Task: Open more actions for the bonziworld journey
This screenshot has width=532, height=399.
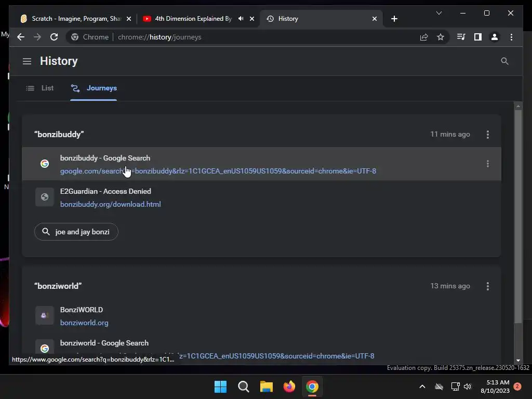Action: [x=487, y=286]
